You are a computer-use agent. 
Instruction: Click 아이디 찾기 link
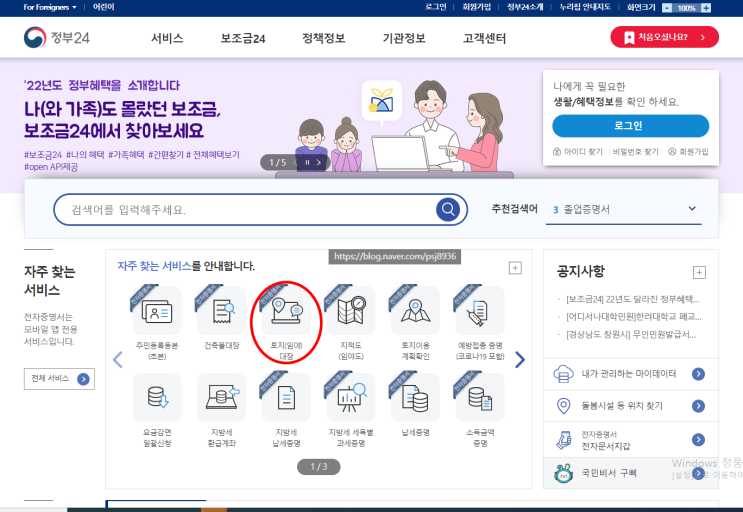(x=578, y=152)
